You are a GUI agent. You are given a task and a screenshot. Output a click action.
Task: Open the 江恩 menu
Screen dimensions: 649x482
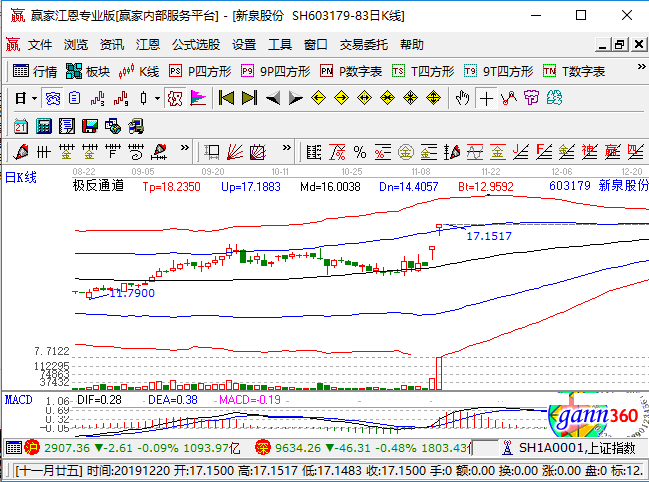pyautogui.click(x=148, y=45)
